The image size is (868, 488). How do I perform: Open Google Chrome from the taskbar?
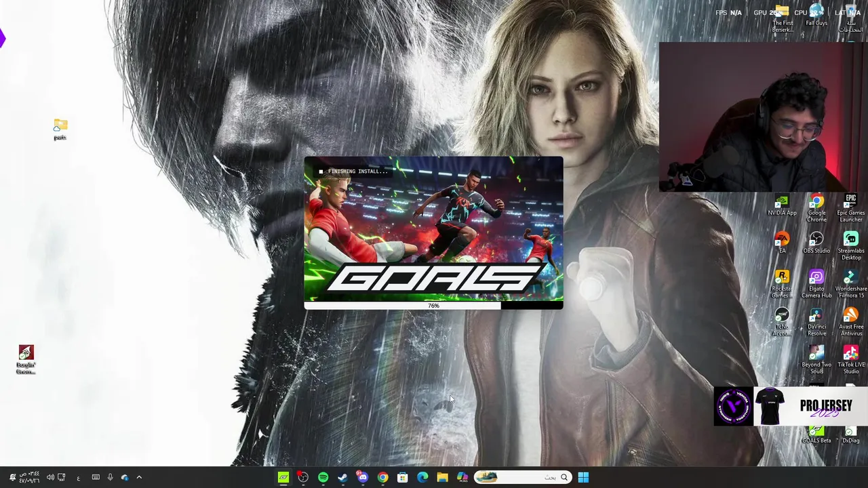tap(382, 477)
